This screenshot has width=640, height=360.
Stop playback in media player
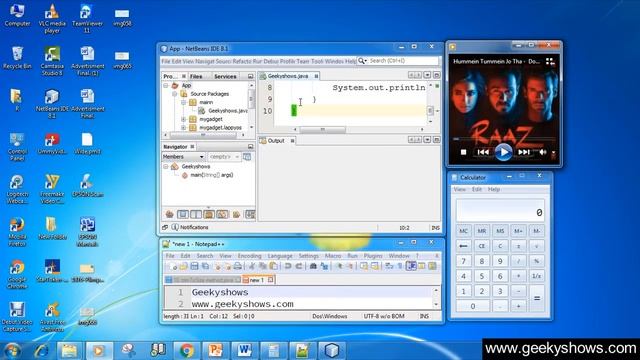tap(463, 152)
